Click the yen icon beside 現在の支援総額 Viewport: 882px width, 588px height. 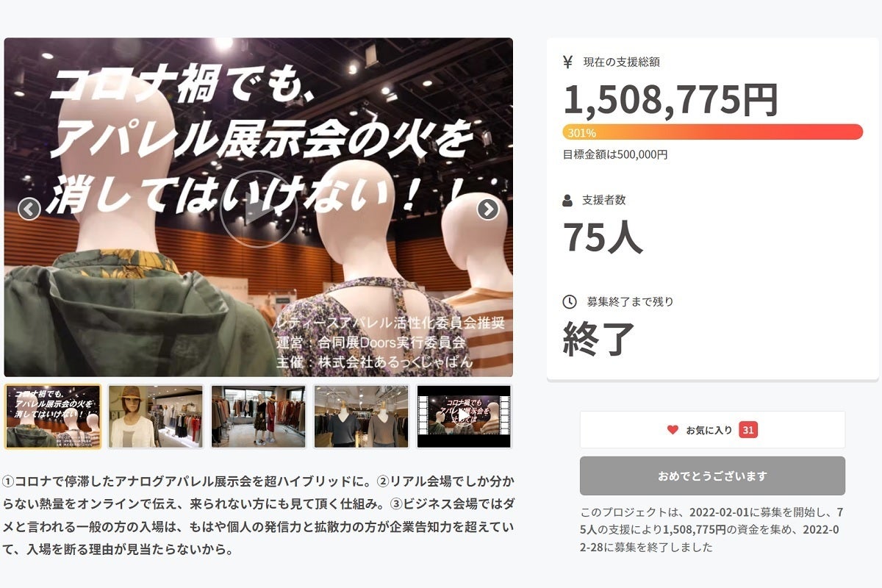pyautogui.click(x=567, y=62)
